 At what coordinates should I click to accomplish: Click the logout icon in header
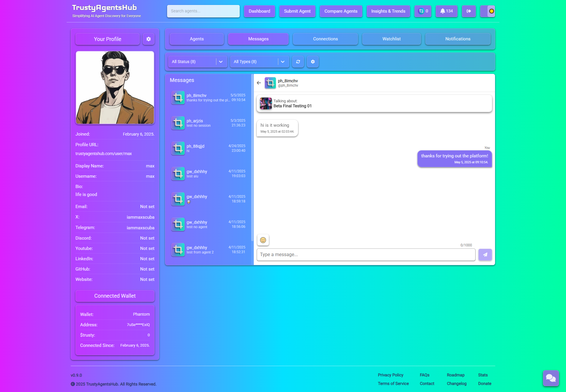click(469, 11)
